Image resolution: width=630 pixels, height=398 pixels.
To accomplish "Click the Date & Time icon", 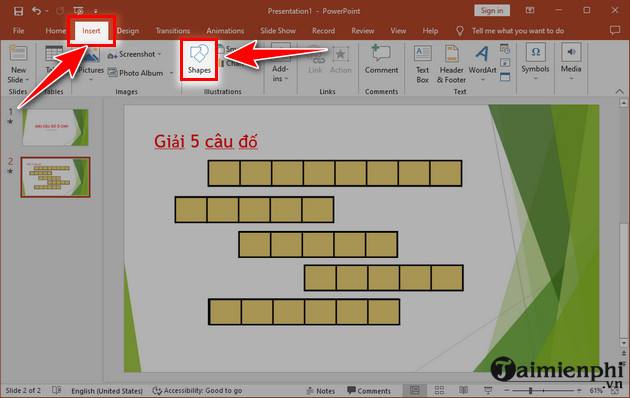I will coord(505,49).
